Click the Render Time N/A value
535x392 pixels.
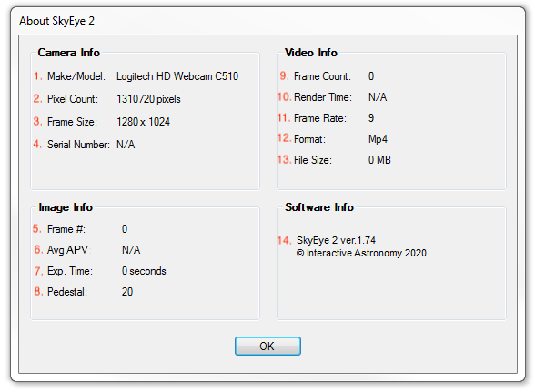click(x=378, y=97)
